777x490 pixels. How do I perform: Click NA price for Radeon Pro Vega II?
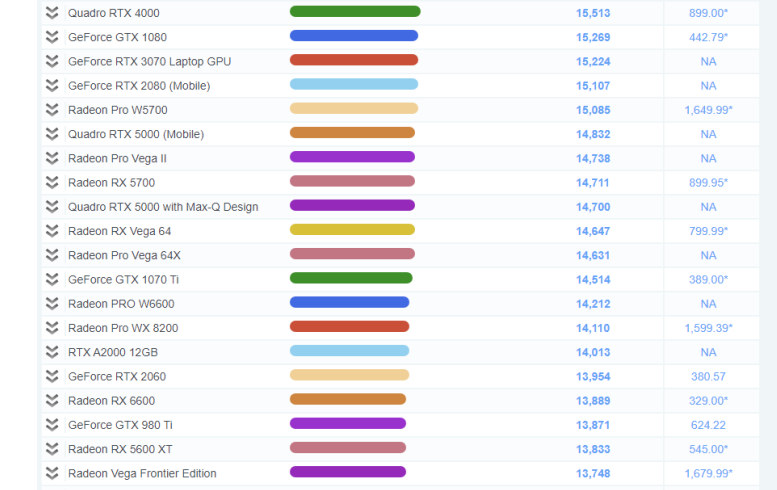point(708,159)
